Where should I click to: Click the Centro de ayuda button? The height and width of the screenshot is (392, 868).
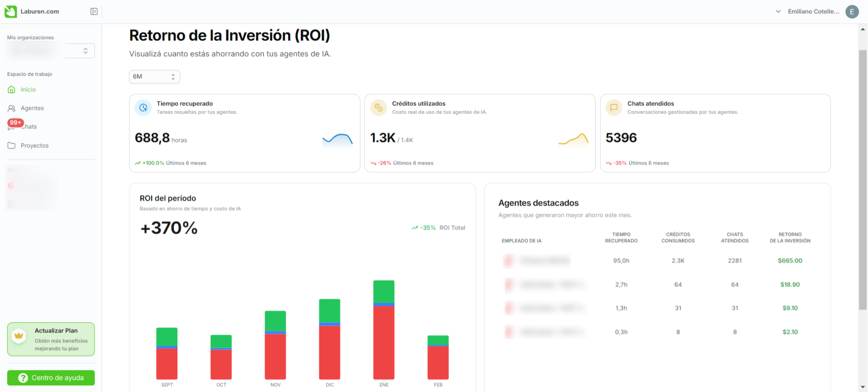[51, 378]
